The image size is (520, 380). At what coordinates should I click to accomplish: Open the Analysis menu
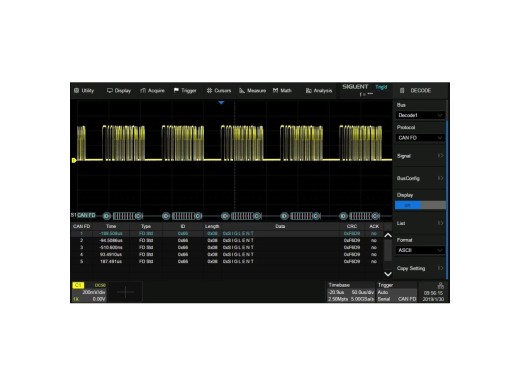click(x=319, y=90)
